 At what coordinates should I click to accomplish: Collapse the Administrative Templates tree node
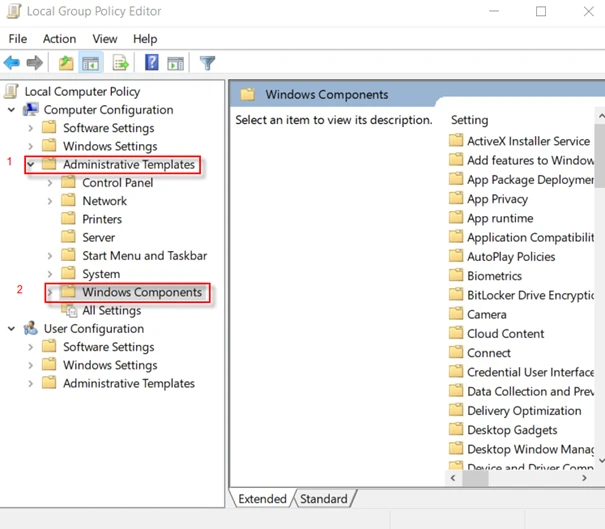click(31, 165)
